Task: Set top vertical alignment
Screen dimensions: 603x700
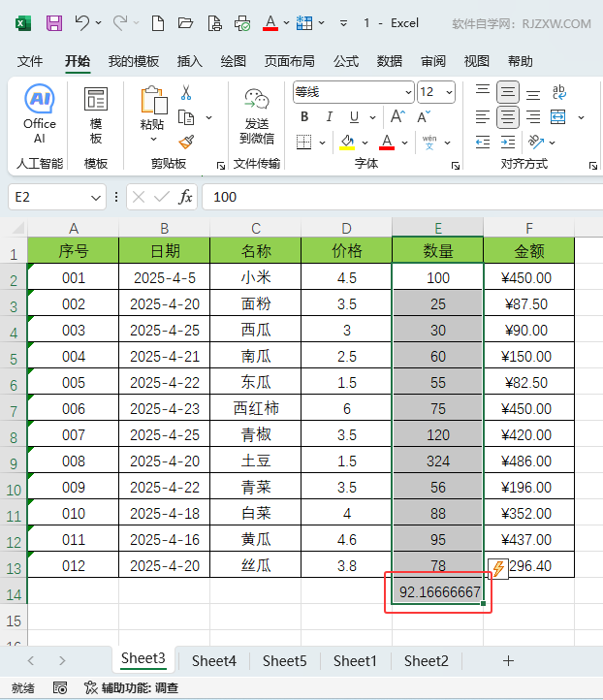Action: pyautogui.click(x=483, y=92)
